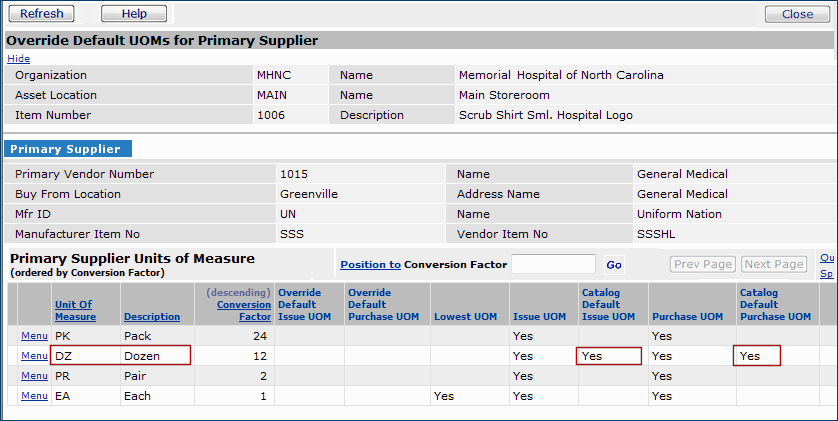Open Menu for the Dozen row

(x=34, y=355)
